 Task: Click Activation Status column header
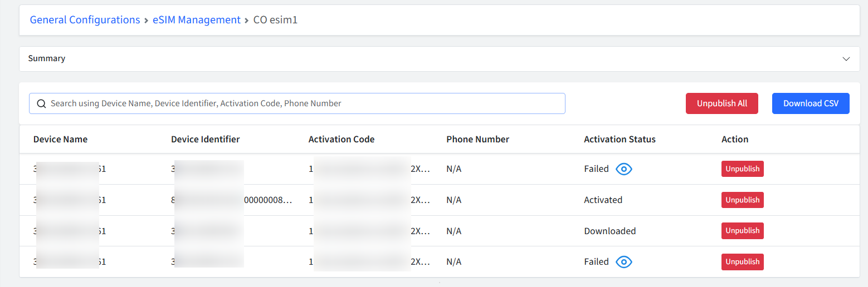click(620, 140)
